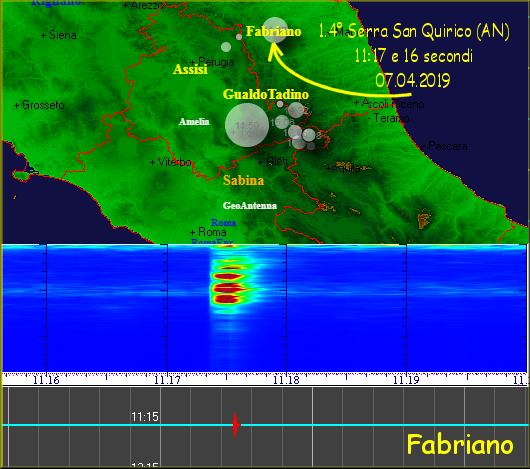The width and height of the screenshot is (530, 469).
Task: Select the Arezzo city marker
Action: (143, 5)
